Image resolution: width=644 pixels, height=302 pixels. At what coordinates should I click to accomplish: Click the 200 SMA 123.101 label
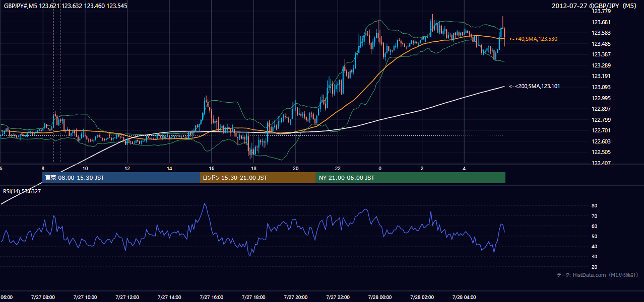point(534,87)
